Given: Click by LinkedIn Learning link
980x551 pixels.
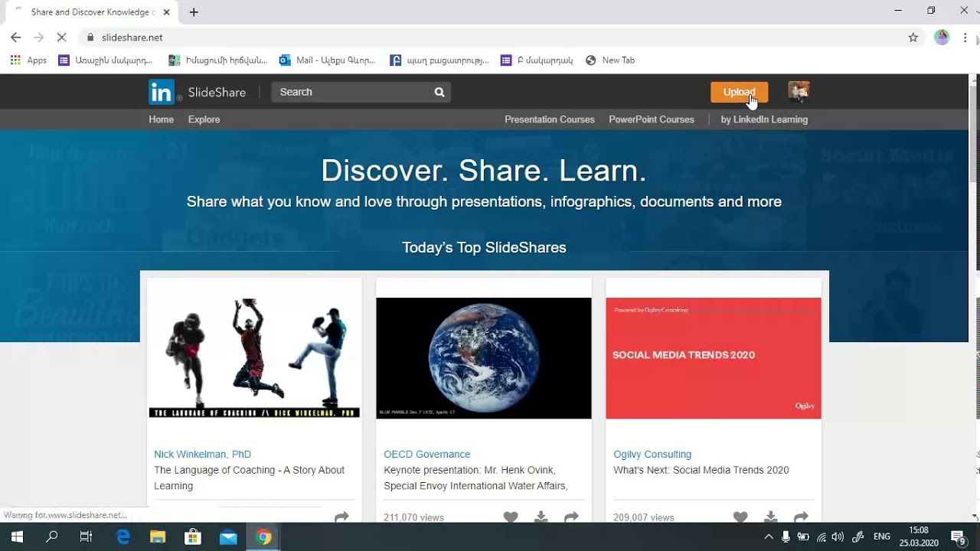Looking at the screenshot, I should point(764,119).
